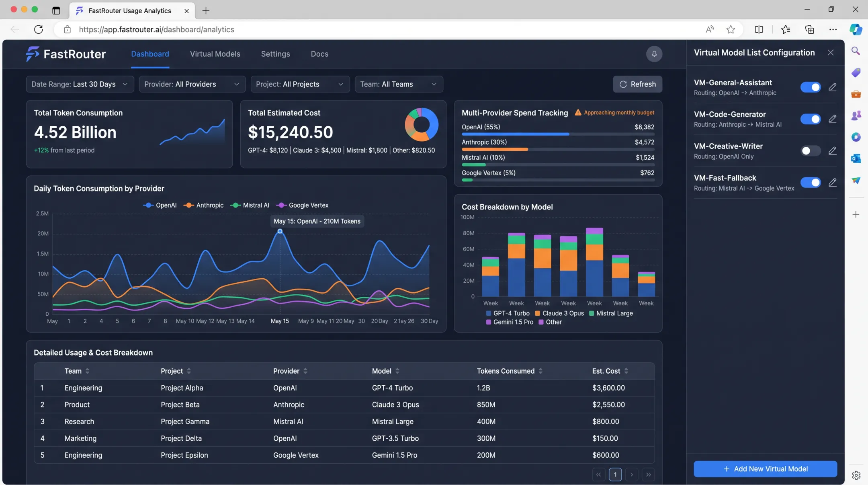Viewport: 868px width, 485px height.
Task: Disable the VM-Code-Generator toggle
Action: [x=810, y=119]
